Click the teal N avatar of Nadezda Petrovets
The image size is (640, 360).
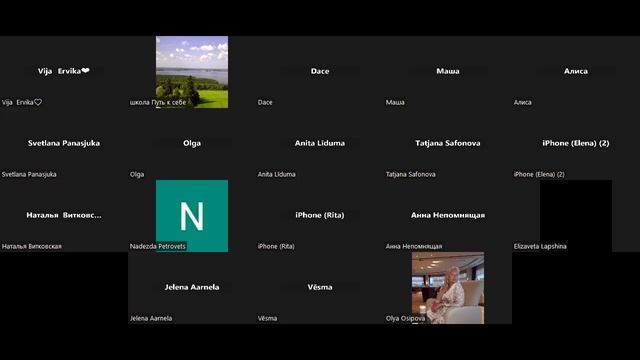click(x=192, y=216)
